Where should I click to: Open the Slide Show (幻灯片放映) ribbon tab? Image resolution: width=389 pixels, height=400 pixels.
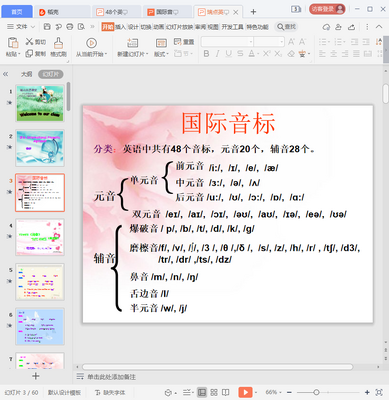click(179, 27)
